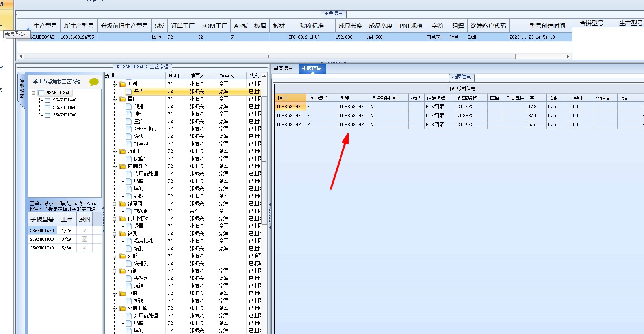Check the 2SANH01BA0 tree node checkbox
The width and height of the screenshot is (644, 334).
[48, 108]
